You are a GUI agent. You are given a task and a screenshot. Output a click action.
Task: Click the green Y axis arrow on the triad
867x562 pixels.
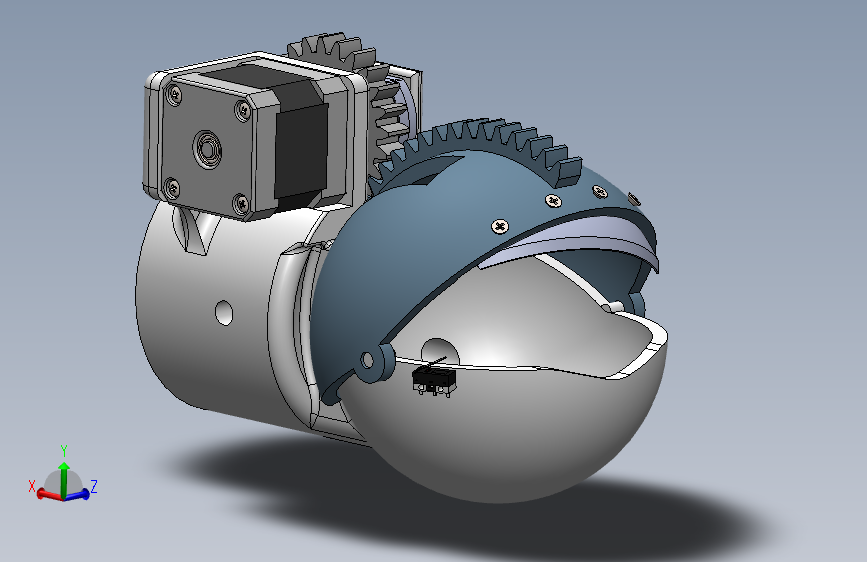tap(64, 478)
